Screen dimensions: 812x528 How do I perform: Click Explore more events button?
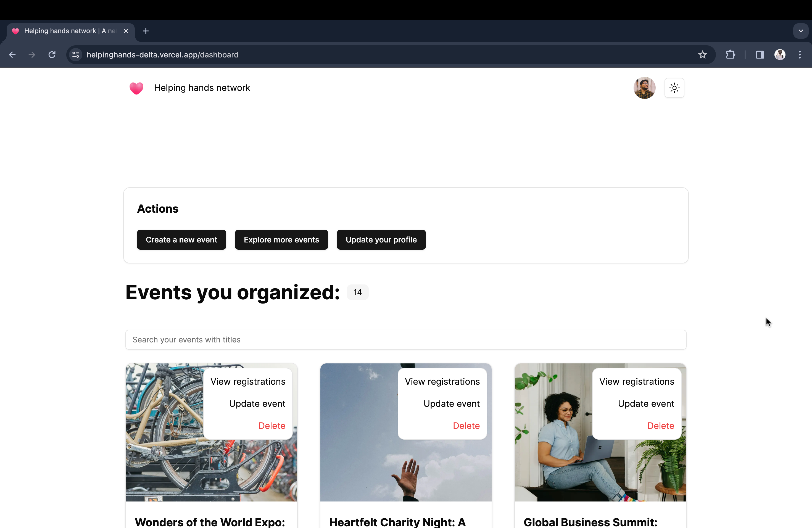(x=281, y=240)
